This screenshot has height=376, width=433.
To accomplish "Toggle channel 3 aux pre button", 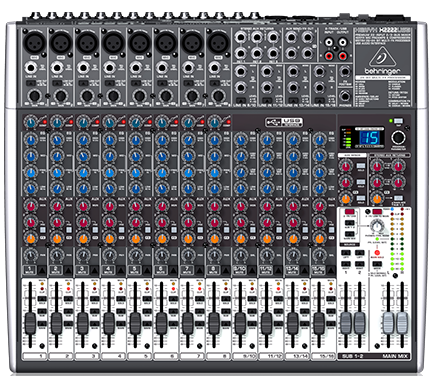I will (95, 230).
